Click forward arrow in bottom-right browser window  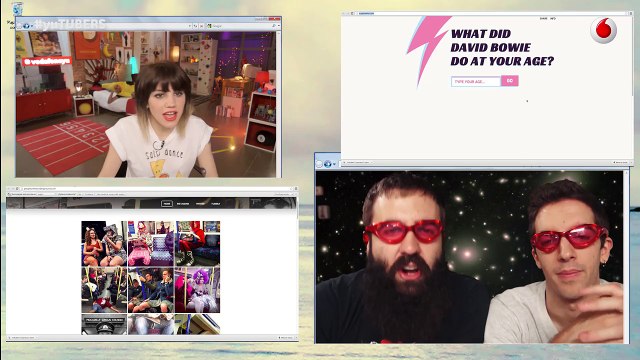[x=328, y=164]
